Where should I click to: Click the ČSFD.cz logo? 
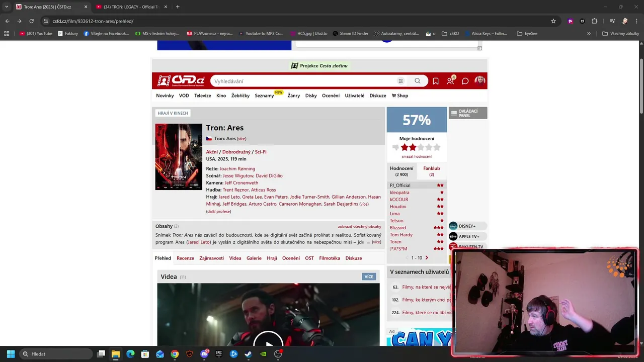[x=181, y=81]
